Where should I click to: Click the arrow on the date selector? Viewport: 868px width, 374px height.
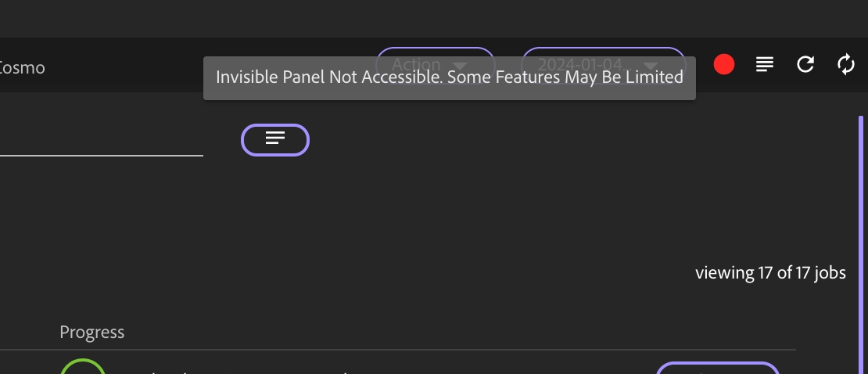click(650, 64)
